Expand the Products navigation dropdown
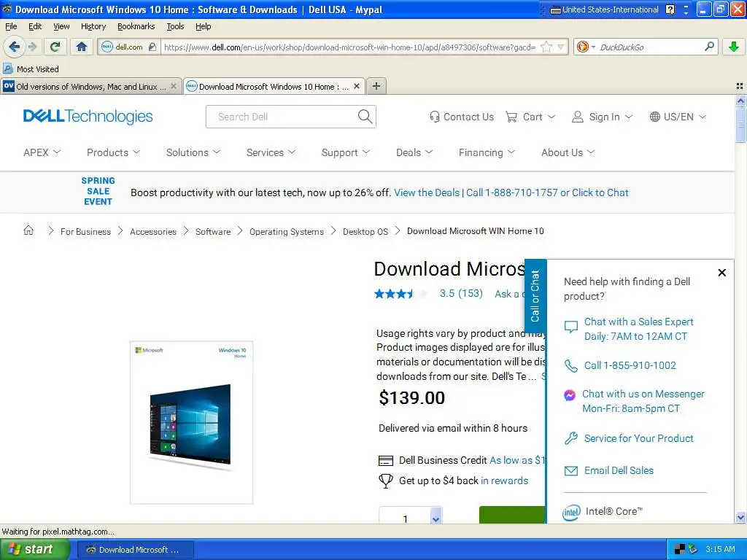Image resolution: width=747 pixels, height=560 pixels. click(x=113, y=152)
